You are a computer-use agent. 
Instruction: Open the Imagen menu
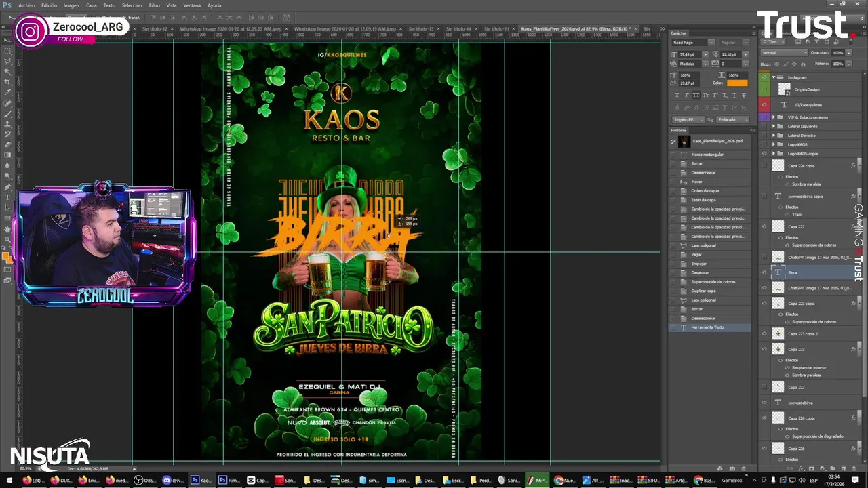[x=71, y=5]
